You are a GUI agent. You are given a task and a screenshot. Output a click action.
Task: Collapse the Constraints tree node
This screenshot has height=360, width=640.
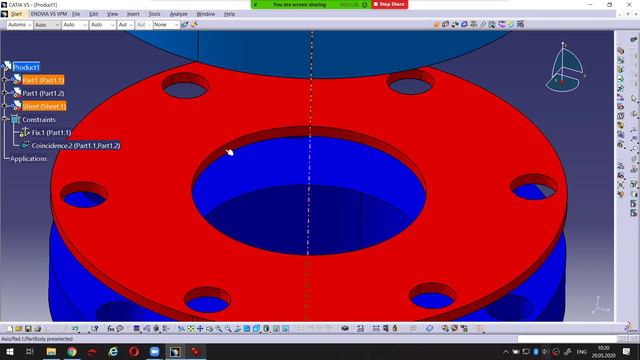(x=5, y=119)
